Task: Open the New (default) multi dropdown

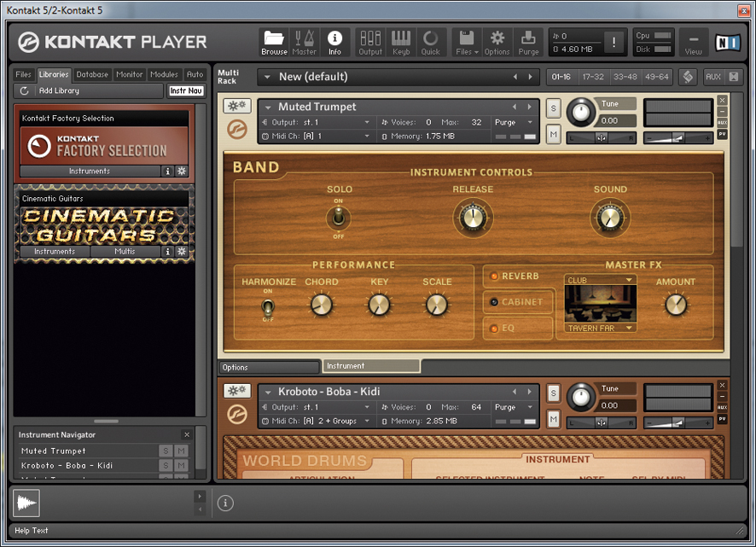Action: [267, 77]
